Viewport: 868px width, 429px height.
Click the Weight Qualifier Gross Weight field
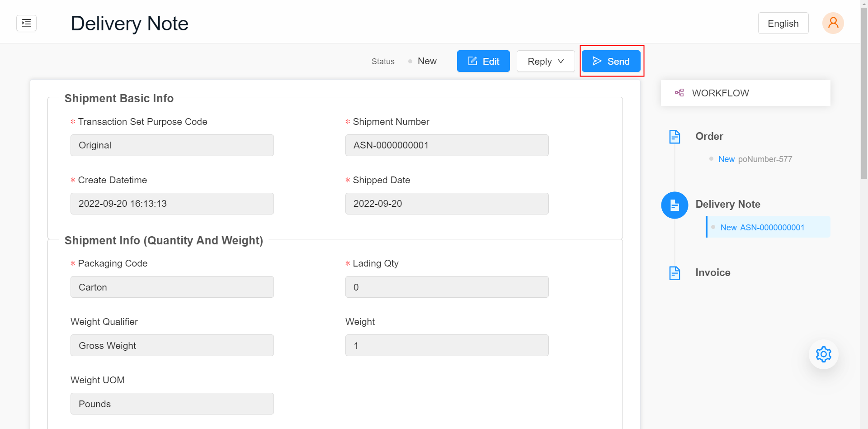tap(172, 345)
